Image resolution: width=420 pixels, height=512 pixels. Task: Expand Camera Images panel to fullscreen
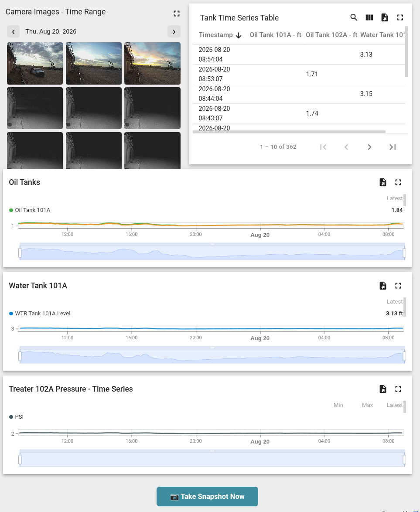(x=177, y=14)
